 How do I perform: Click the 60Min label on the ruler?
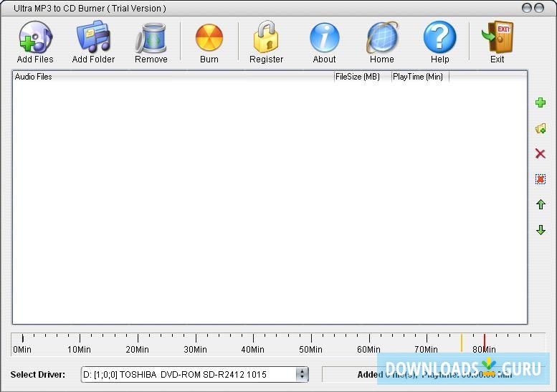tap(368, 350)
